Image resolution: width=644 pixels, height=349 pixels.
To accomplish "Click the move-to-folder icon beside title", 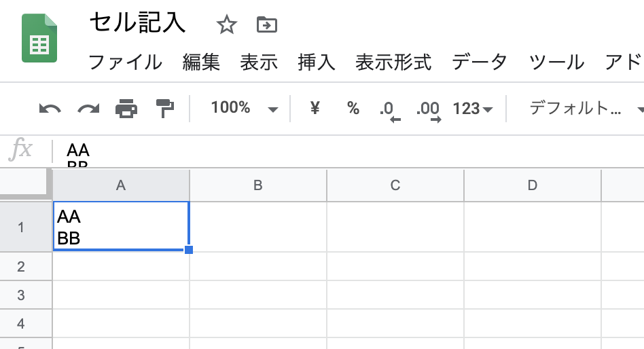I will pos(266,26).
